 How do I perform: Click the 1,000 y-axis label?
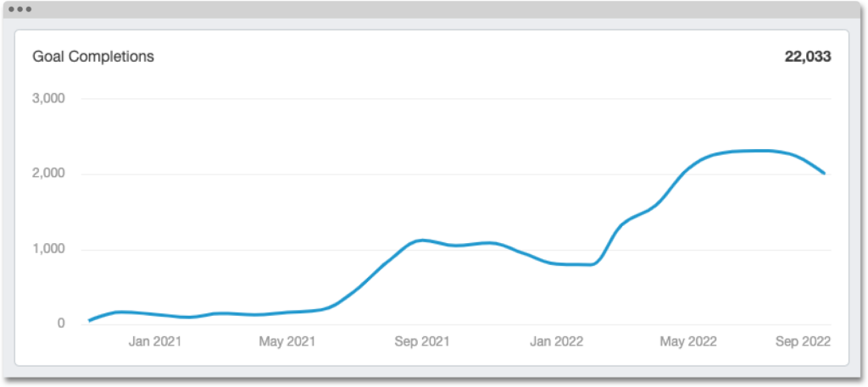click(48, 249)
